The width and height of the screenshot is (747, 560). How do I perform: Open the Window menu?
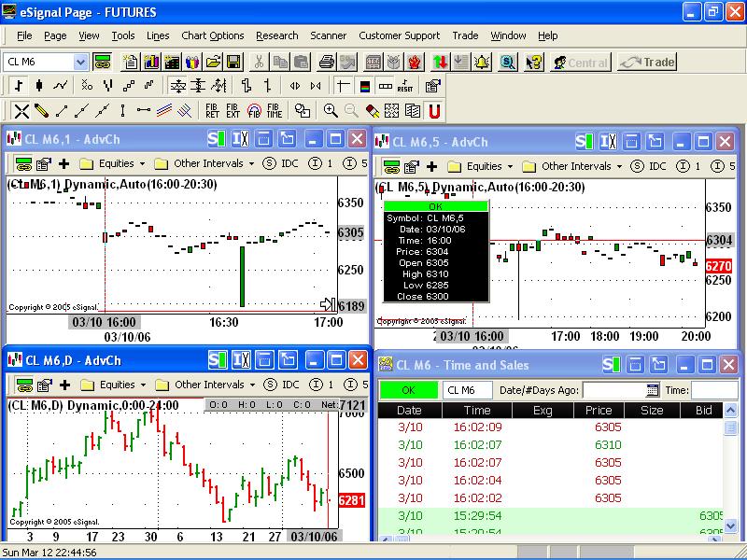(508, 35)
